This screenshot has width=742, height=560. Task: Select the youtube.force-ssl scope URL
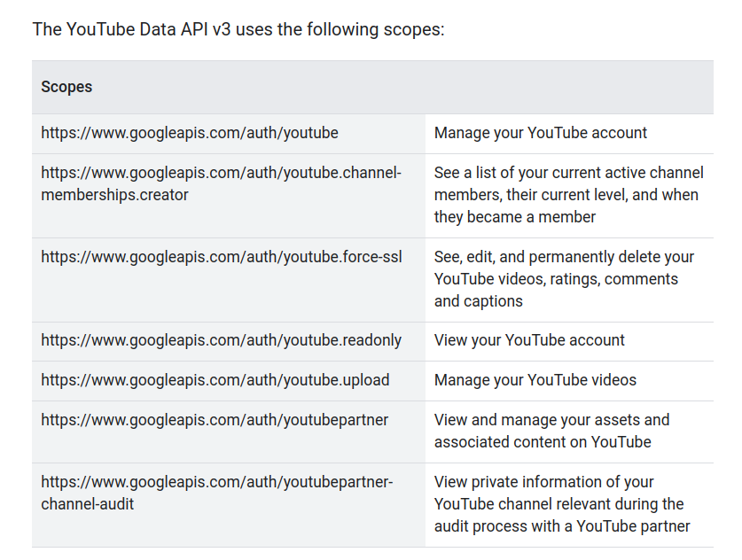(x=221, y=257)
